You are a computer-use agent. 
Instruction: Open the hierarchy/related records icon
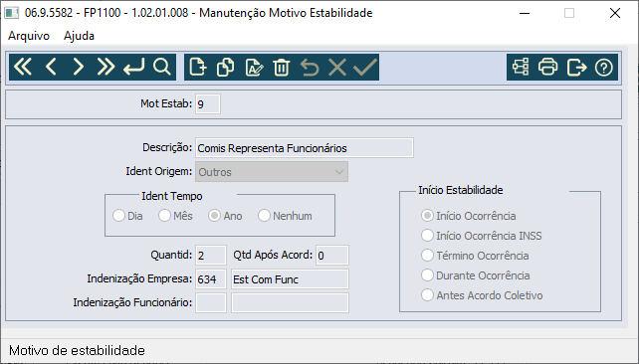pos(521,67)
